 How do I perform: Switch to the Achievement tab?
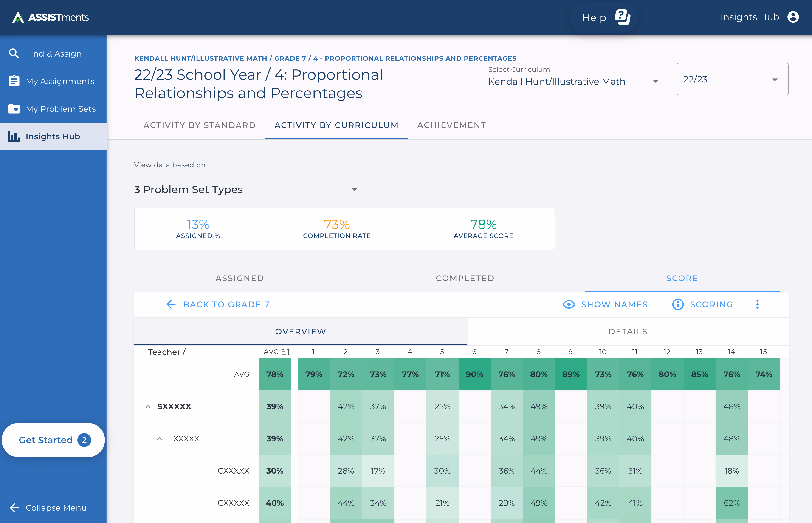451,125
